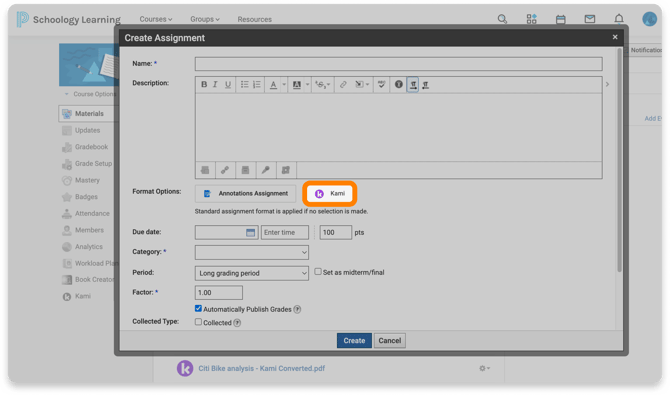The image size is (670, 395).
Task: Insert a bulleted list in description
Action: click(244, 85)
